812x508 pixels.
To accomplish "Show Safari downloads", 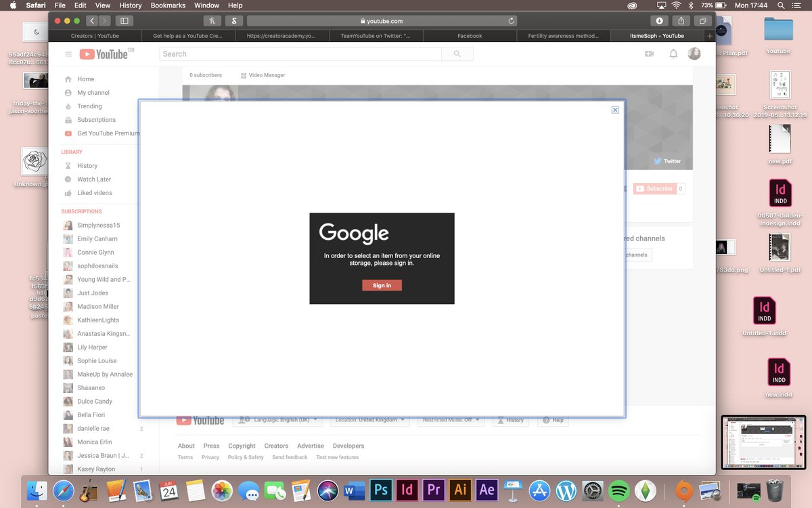I will [659, 21].
